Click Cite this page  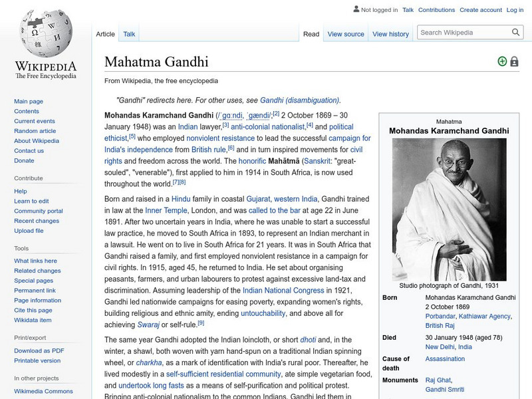pos(33,310)
